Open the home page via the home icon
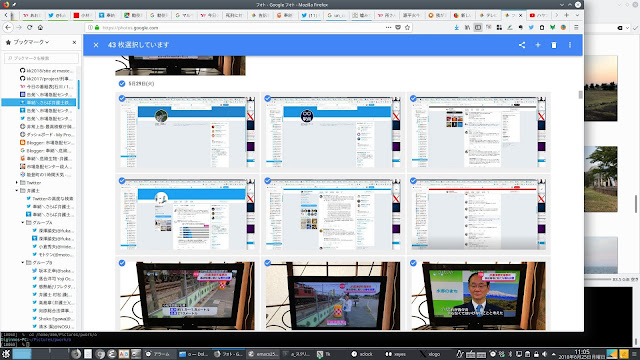640x360 pixels. pyautogui.click(x=40, y=27)
